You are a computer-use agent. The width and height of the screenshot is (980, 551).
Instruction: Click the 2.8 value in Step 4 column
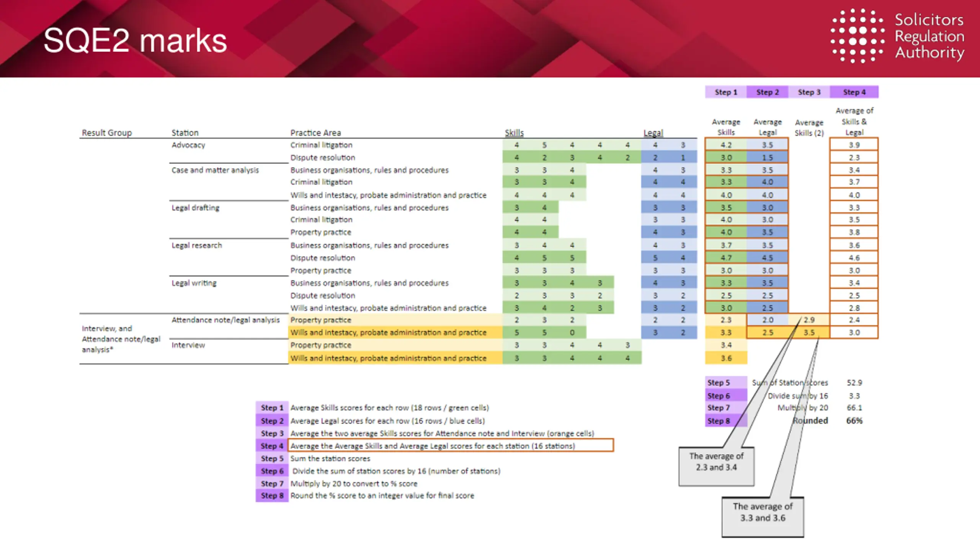(x=854, y=308)
